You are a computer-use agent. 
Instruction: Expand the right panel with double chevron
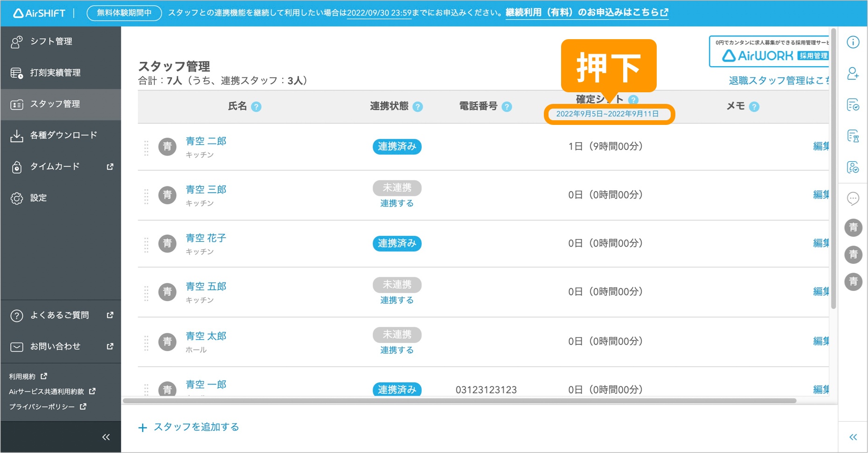click(x=853, y=437)
